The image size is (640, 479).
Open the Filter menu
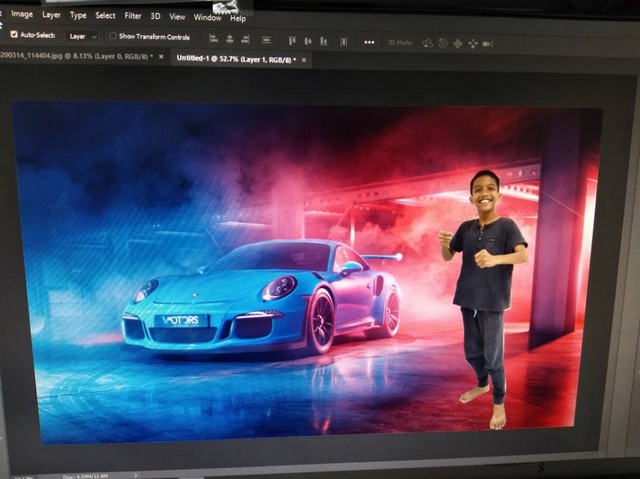click(133, 16)
